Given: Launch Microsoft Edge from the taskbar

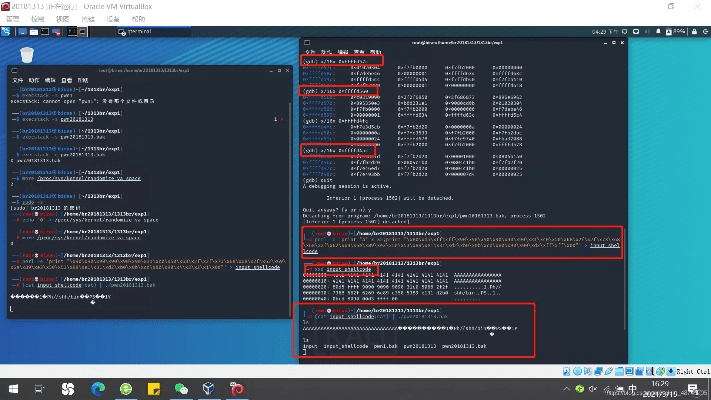Looking at the screenshot, I should [97, 388].
